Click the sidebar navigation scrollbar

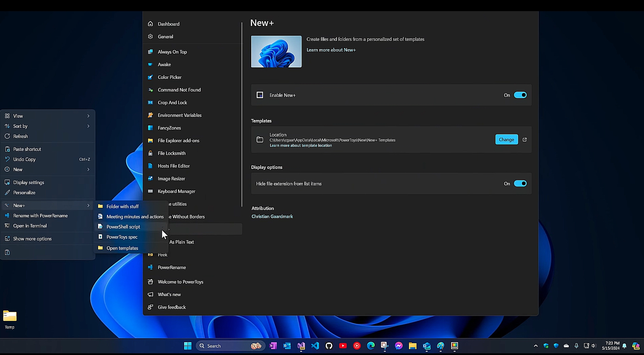click(x=242, y=115)
